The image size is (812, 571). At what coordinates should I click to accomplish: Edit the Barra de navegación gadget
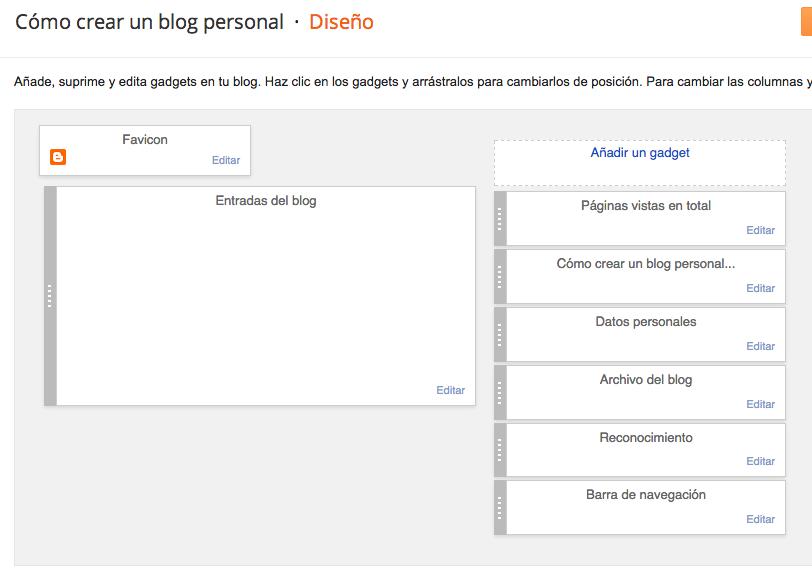760,519
